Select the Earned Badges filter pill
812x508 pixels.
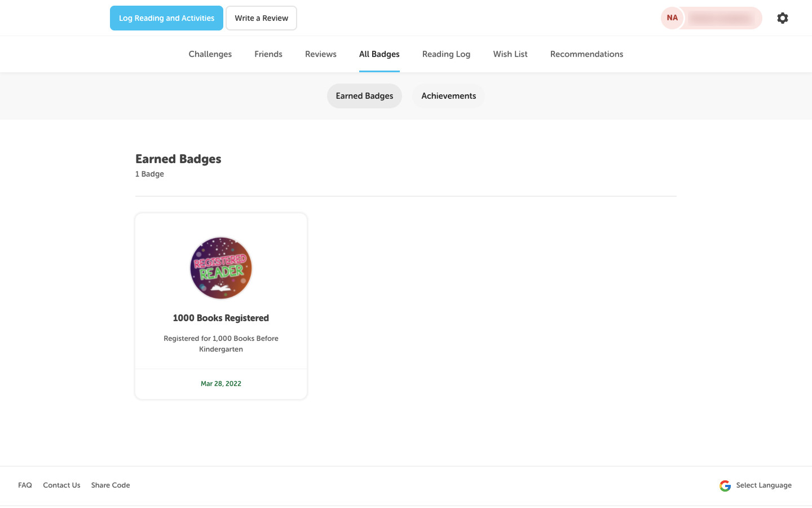(x=364, y=96)
